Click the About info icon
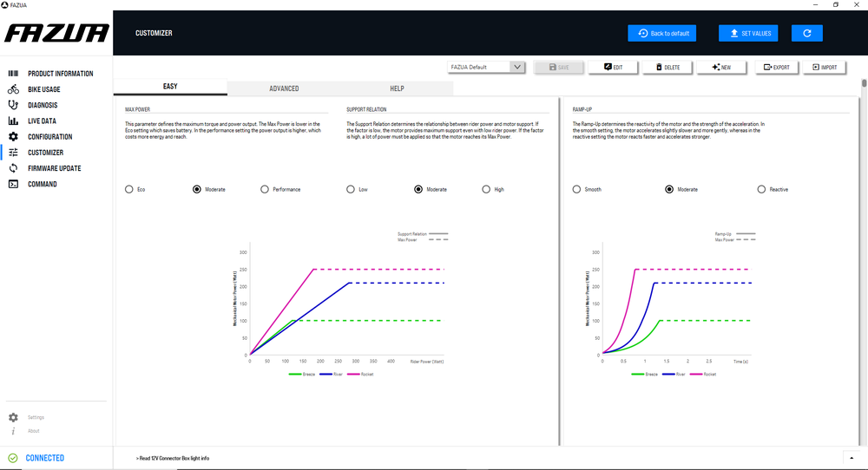This screenshot has width=868, height=470. (13, 431)
